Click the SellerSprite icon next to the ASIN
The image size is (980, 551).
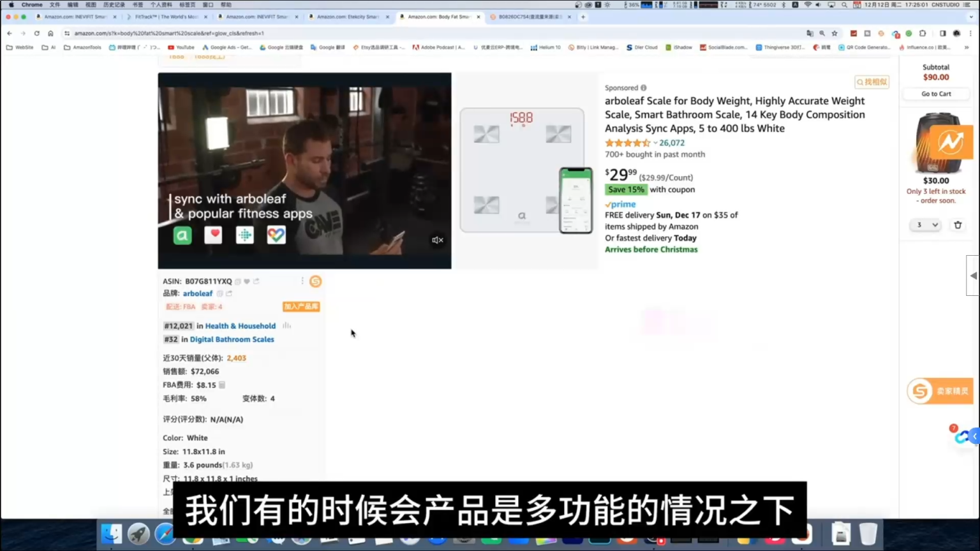pos(316,281)
